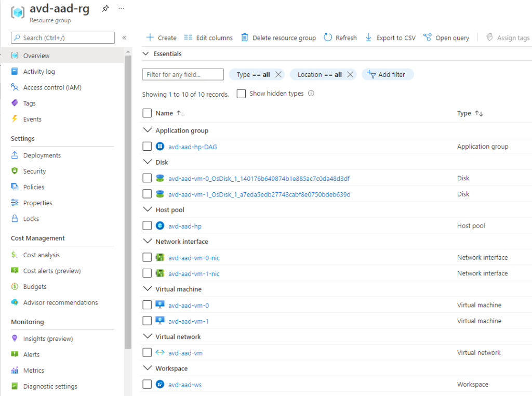Collapse the Virtual network group
Image resolution: width=532 pixels, height=396 pixels.
(x=147, y=336)
